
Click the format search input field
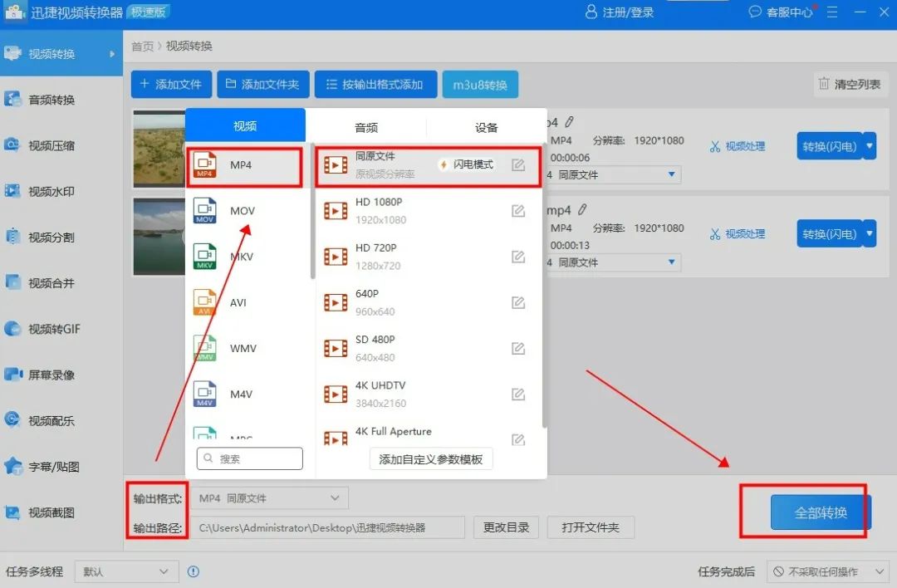pyautogui.click(x=249, y=458)
